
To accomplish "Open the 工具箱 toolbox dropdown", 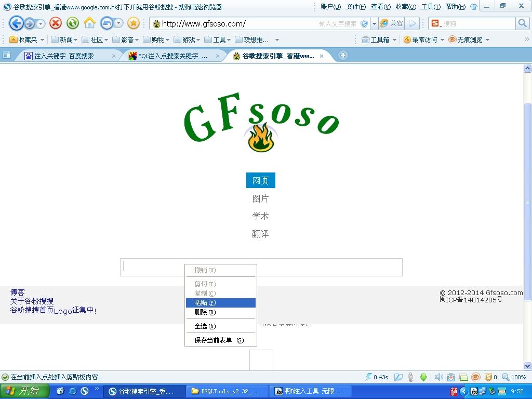I will [x=379, y=39].
